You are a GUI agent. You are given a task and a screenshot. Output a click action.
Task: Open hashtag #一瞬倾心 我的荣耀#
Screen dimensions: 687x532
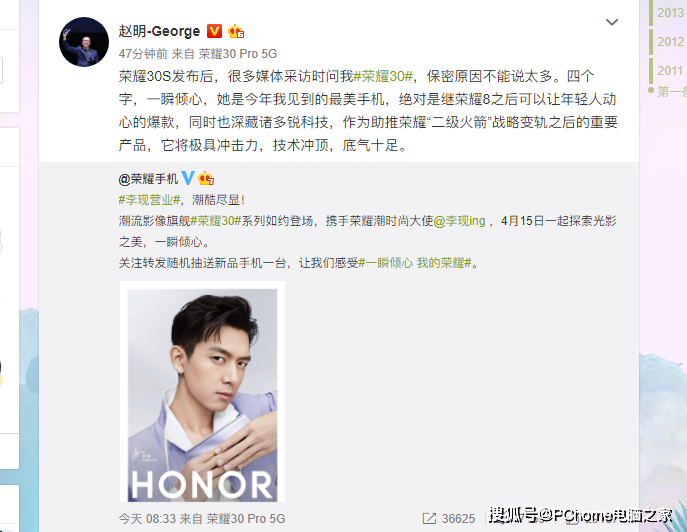coord(415,262)
